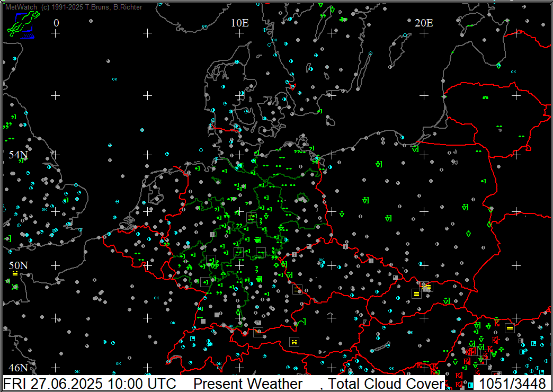Click the "46N" latitude label
The height and width of the screenshot is (392, 553).
click(x=19, y=368)
